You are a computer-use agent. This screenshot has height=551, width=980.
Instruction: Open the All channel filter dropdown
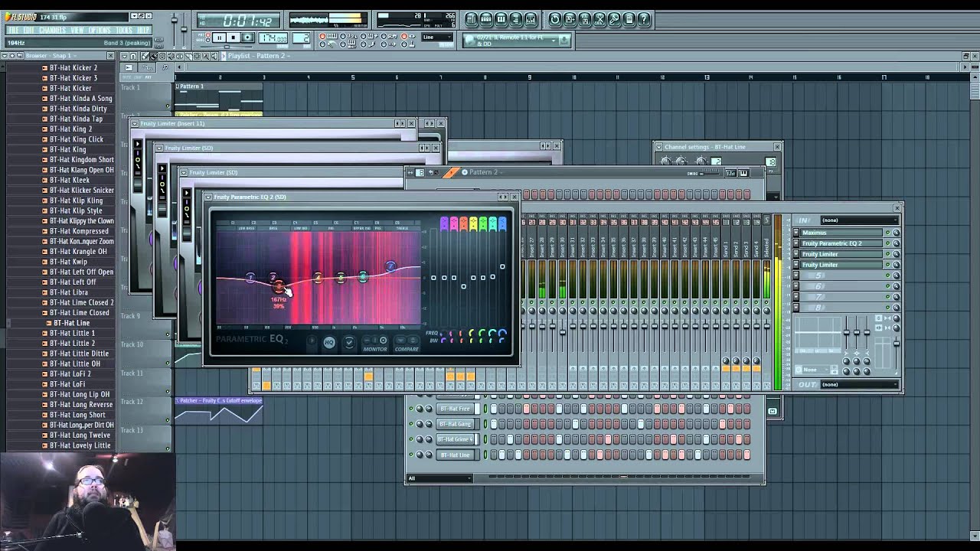439,478
